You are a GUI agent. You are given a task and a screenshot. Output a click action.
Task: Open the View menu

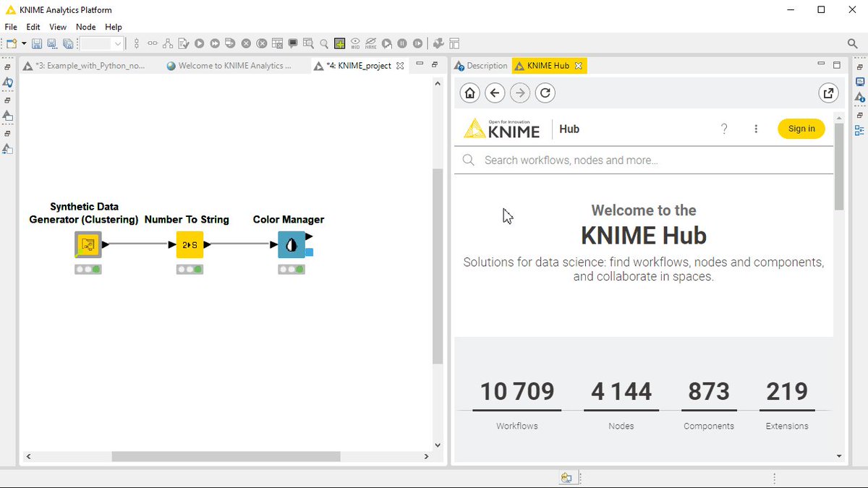[58, 27]
